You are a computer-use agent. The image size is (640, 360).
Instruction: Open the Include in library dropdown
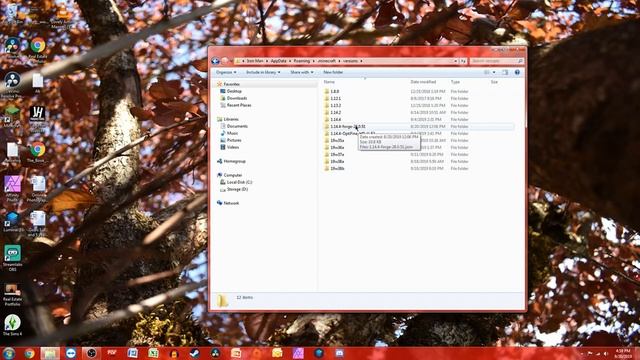tap(263, 72)
